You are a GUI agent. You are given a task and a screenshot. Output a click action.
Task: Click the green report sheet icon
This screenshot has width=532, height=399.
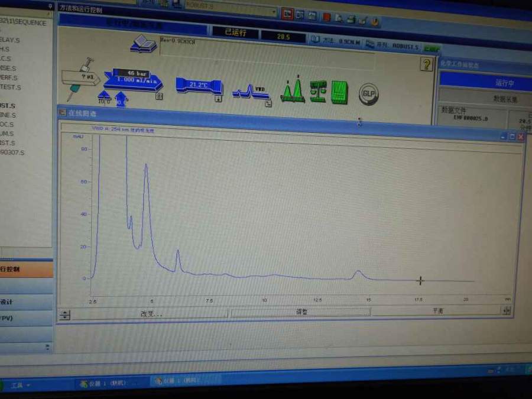(340, 92)
